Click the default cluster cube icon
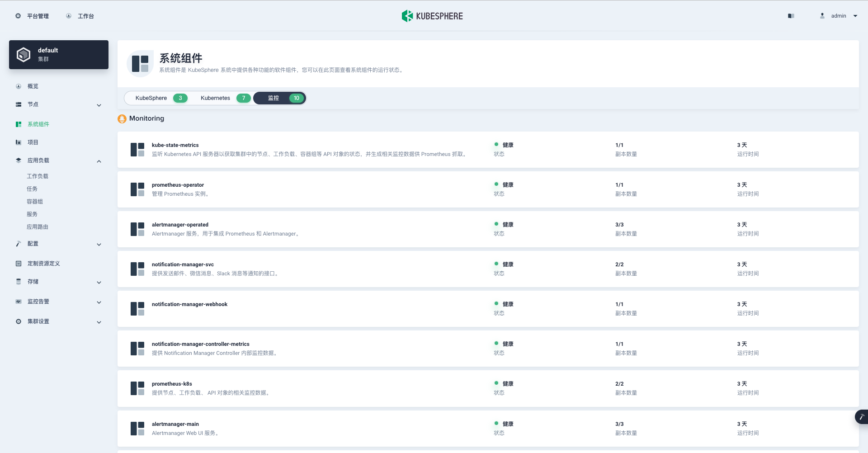 click(x=24, y=55)
